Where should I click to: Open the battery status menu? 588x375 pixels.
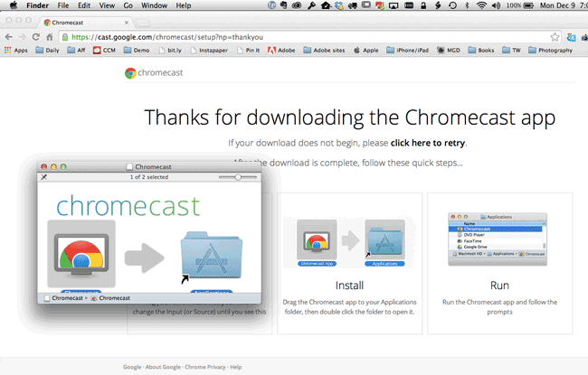(x=520, y=5)
